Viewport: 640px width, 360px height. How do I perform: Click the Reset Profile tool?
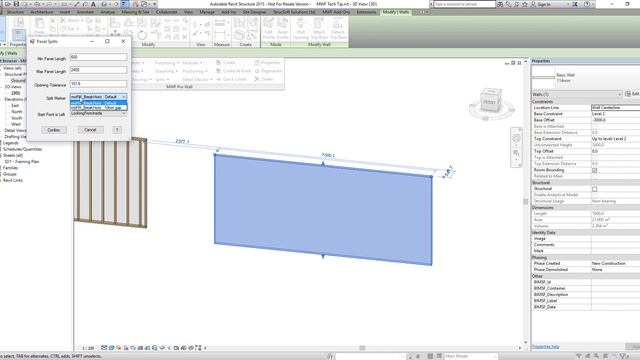[282, 29]
